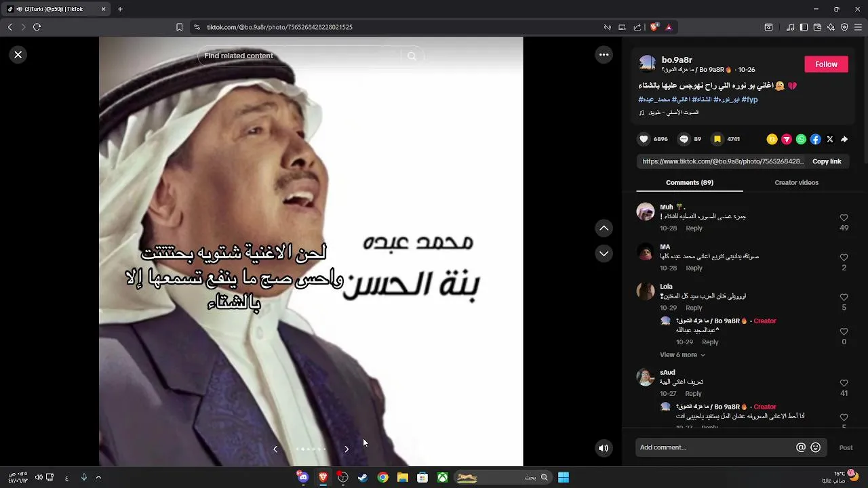Viewport: 868px width, 488px height.
Task: Close the TikTok photo viewer
Action: point(18,55)
